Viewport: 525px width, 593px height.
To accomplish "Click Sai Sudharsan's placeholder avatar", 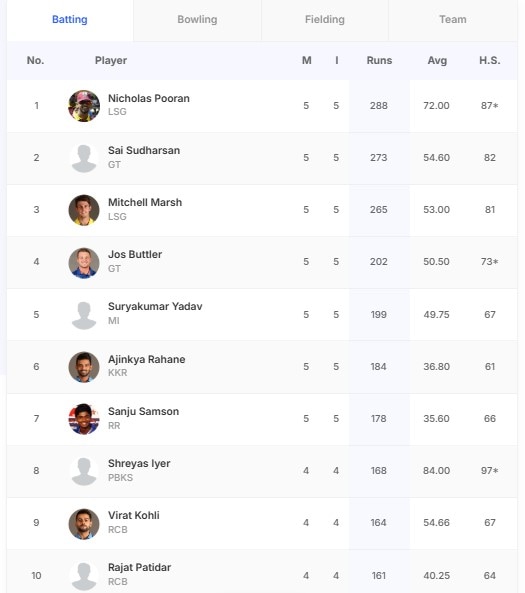I will [84, 158].
